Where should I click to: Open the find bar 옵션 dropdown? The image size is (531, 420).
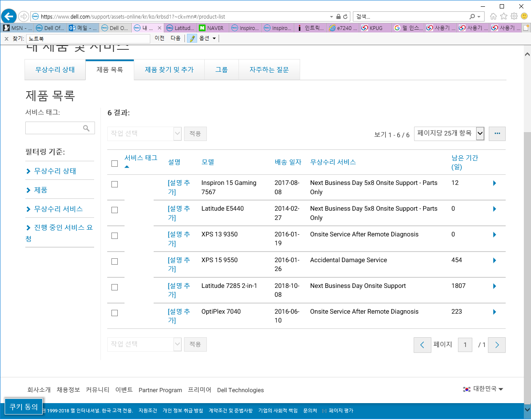tap(208, 38)
